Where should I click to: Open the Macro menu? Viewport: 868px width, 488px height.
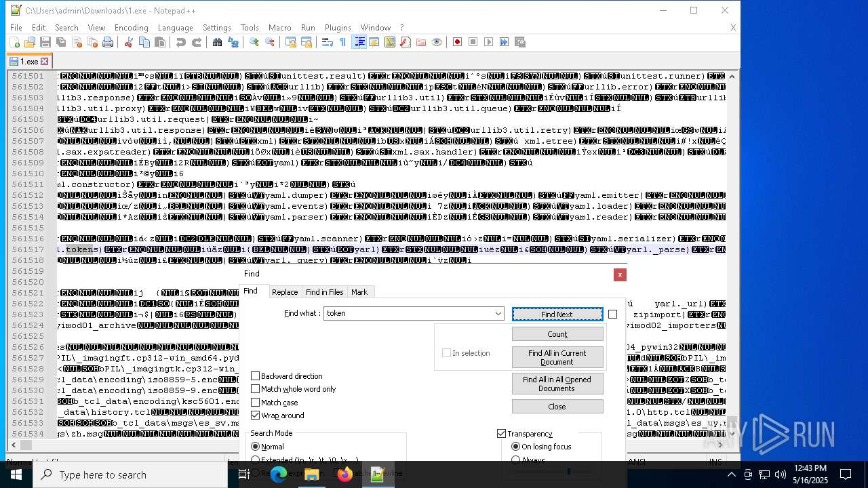(x=279, y=28)
